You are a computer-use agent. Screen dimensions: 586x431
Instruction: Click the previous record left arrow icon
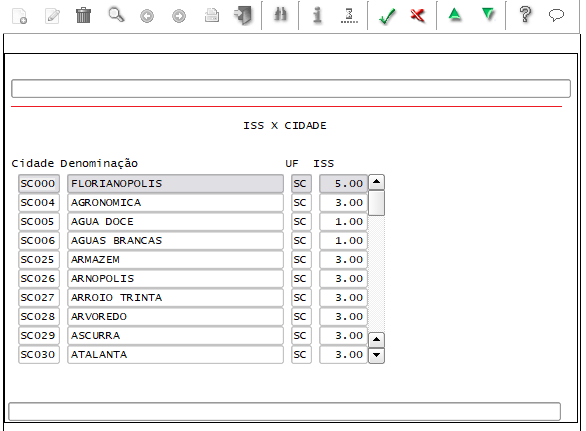coord(147,16)
